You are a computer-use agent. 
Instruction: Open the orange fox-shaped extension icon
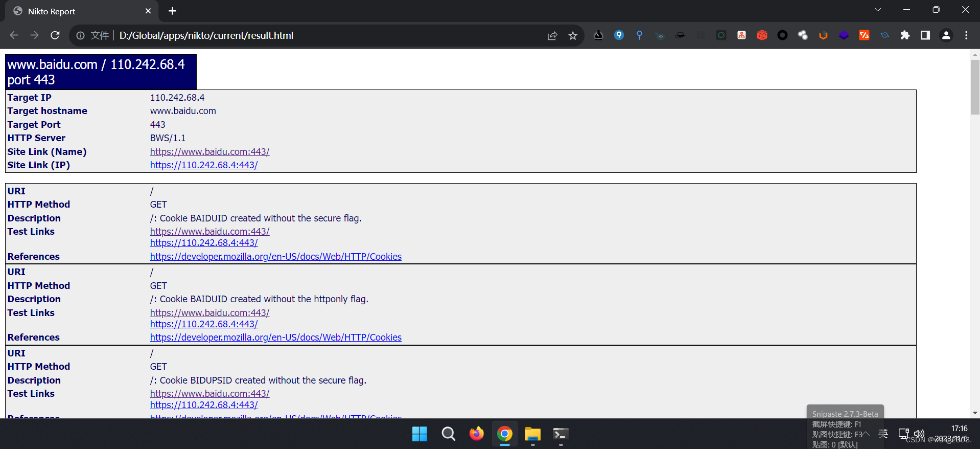[x=824, y=35]
